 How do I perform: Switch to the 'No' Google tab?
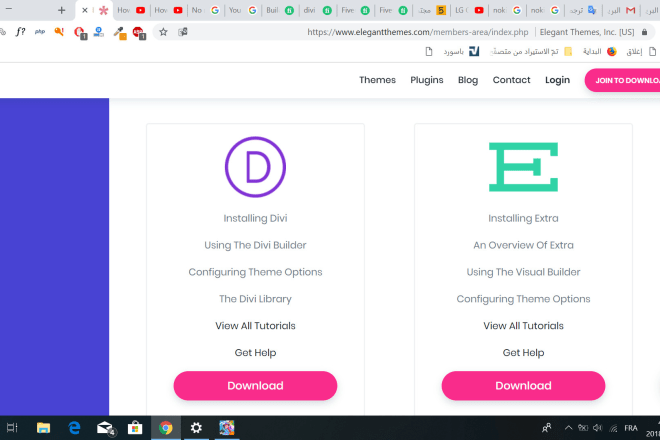206,10
